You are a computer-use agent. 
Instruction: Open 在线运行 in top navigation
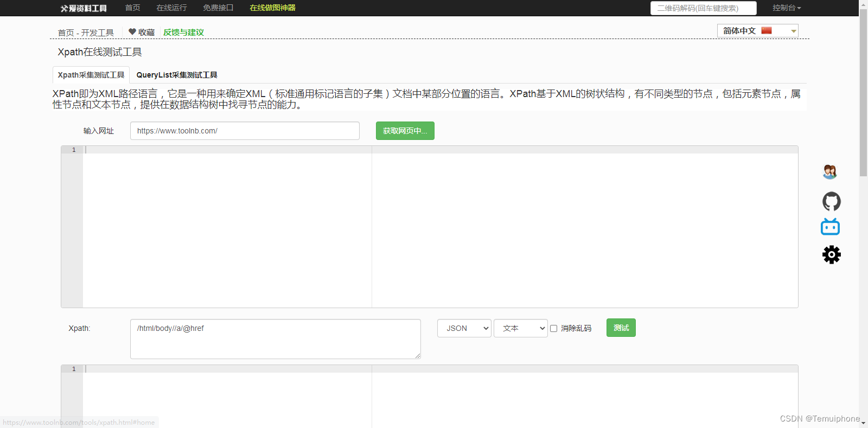(x=171, y=8)
